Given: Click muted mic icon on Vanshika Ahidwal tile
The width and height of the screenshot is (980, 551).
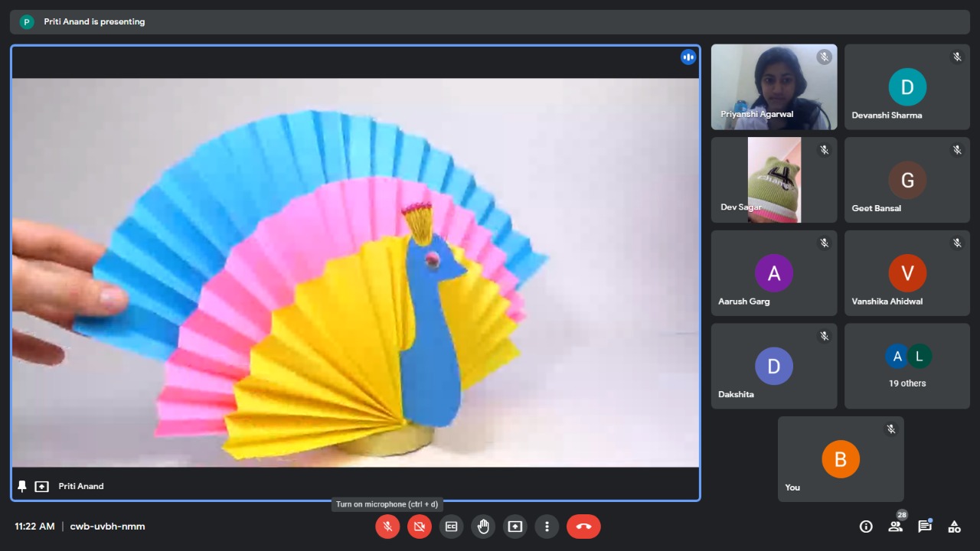Looking at the screenshot, I should click(957, 243).
